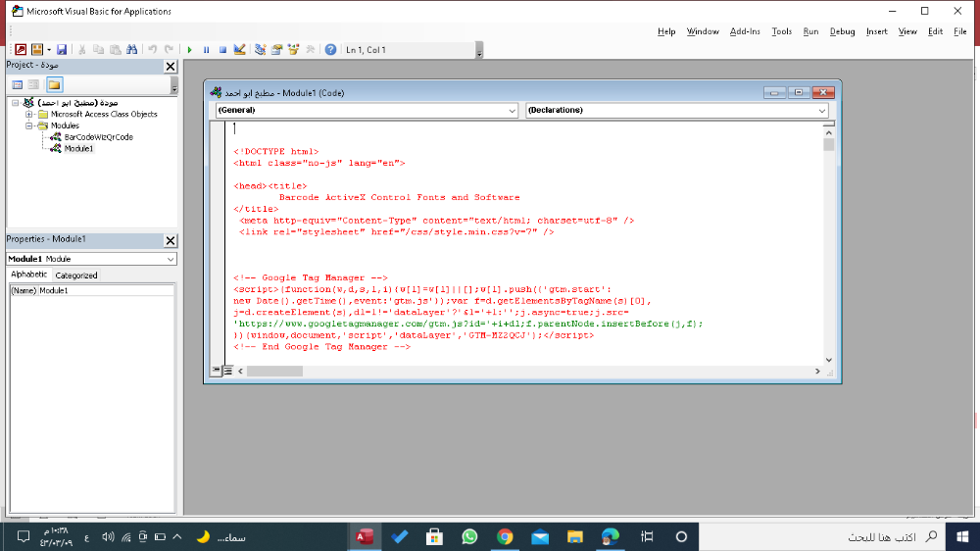980x551 pixels.
Task: Switch to Categorized properties tab
Action: point(75,275)
